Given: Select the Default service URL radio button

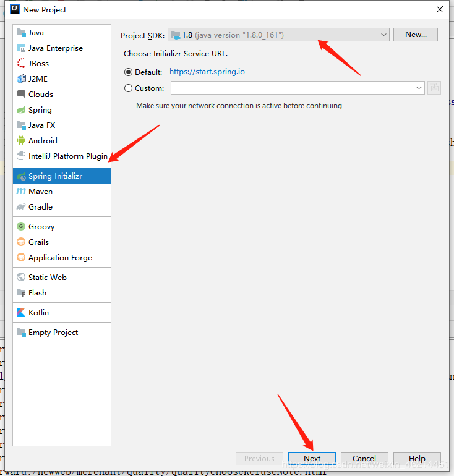Looking at the screenshot, I should click(128, 72).
